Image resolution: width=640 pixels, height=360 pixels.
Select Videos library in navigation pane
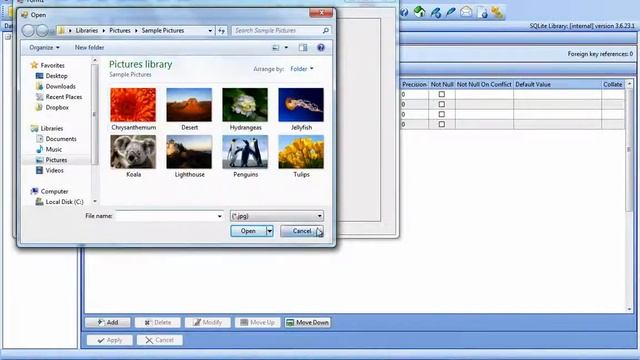coord(49,170)
